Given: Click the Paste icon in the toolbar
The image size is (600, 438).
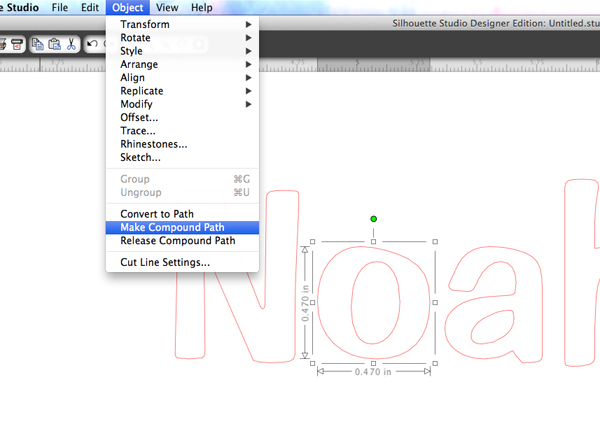Looking at the screenshot, I should 54,44.
